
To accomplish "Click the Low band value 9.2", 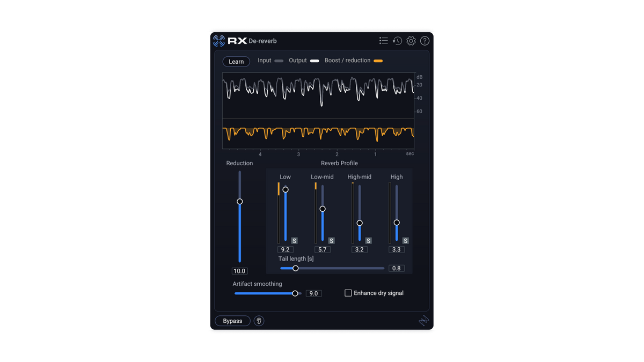I will 286,249.
